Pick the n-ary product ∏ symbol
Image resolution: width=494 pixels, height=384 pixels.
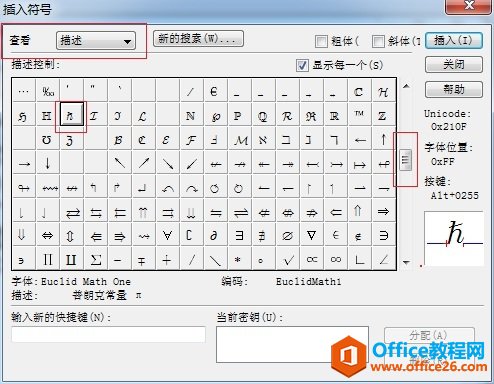48,259
